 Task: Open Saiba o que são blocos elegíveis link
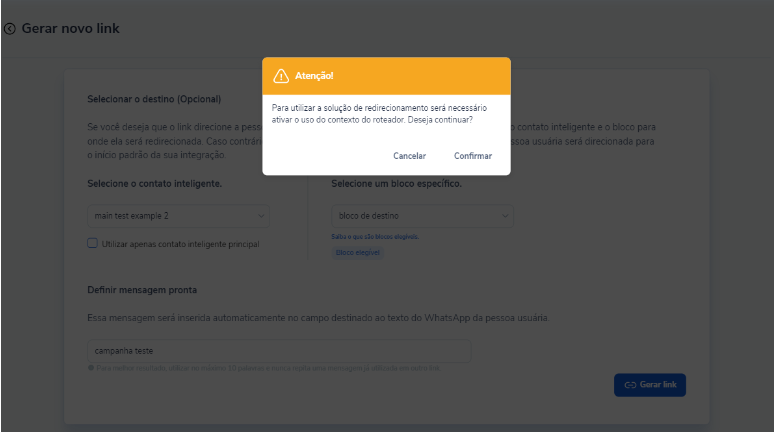coord(375,237)
